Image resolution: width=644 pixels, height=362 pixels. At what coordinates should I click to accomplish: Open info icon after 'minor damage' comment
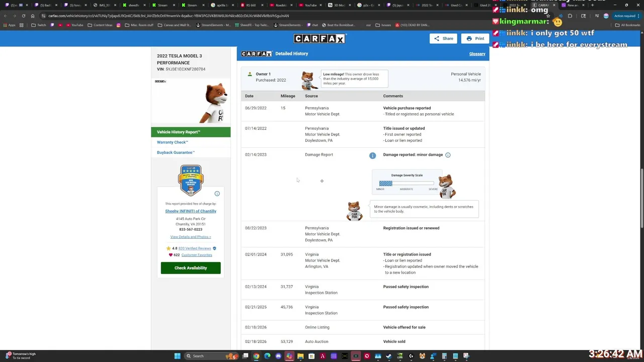pyautogui.click(x=448, y=155)
